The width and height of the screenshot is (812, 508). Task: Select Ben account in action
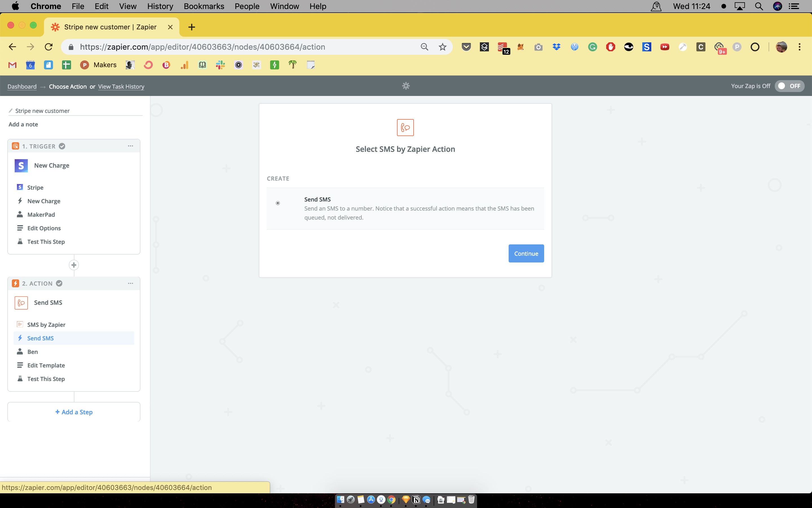tap(74, 352)
